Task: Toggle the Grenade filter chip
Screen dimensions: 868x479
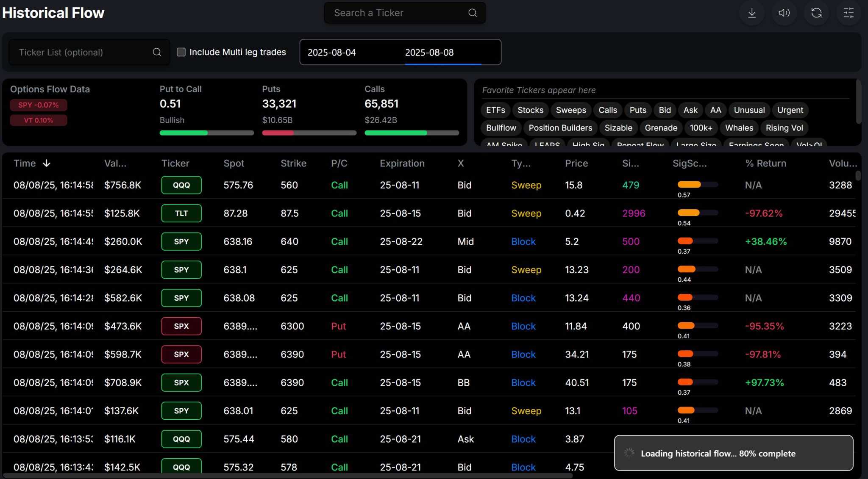Action: pyautogui.click(x=661, y=128)
